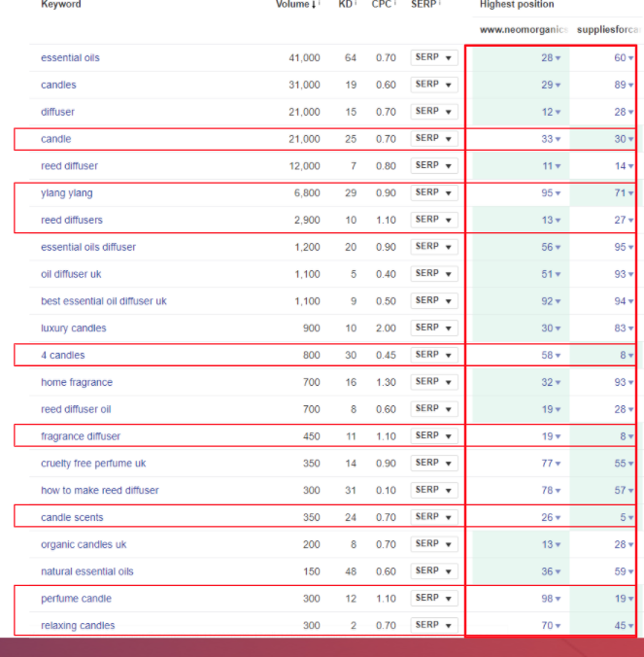Open the 'luxury candles' keyword link
This screenshot has height=657, width=644.
(x=74, y=328)
